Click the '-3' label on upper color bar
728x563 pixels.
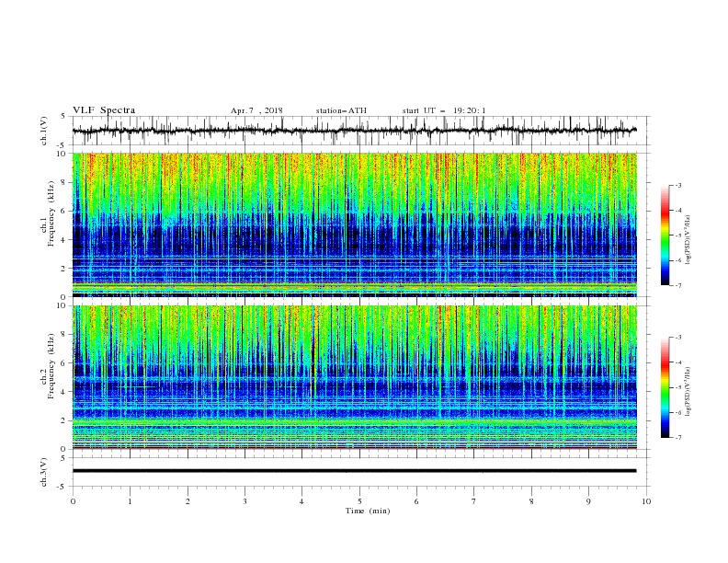[677, 185]
